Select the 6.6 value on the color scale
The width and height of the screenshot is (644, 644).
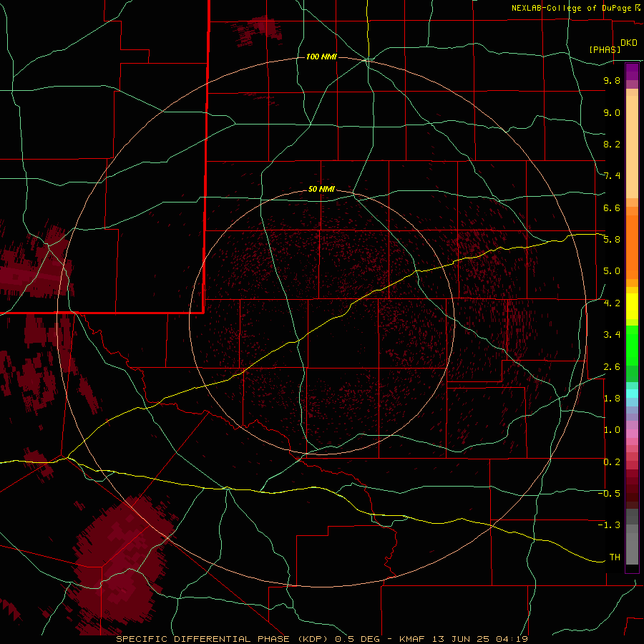[x=612, y=208]
